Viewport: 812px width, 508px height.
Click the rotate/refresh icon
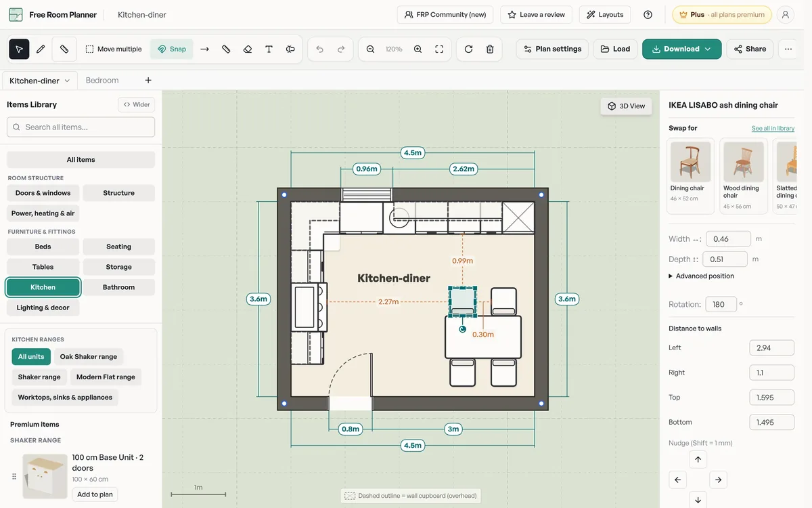(468, 49)
